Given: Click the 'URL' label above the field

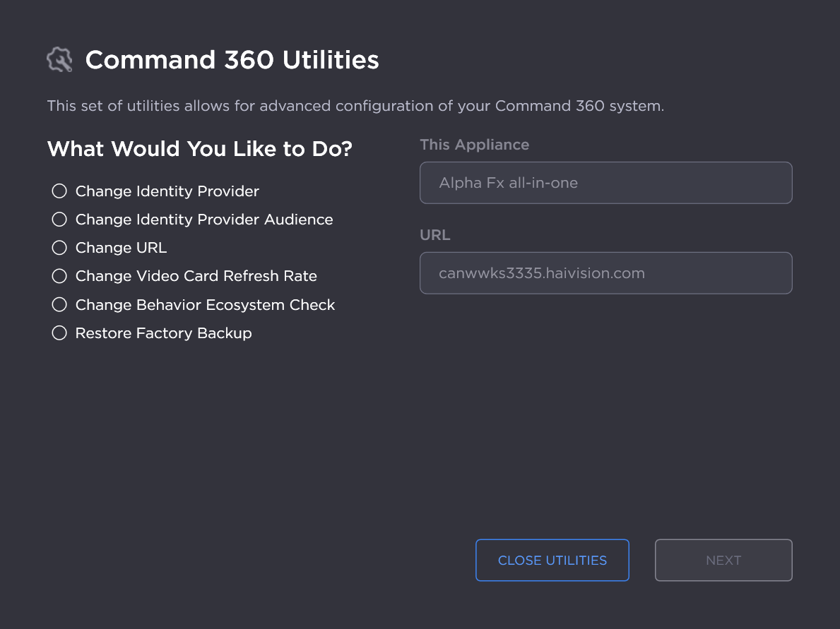Looking at the screenshot, I should pos(434,235).
